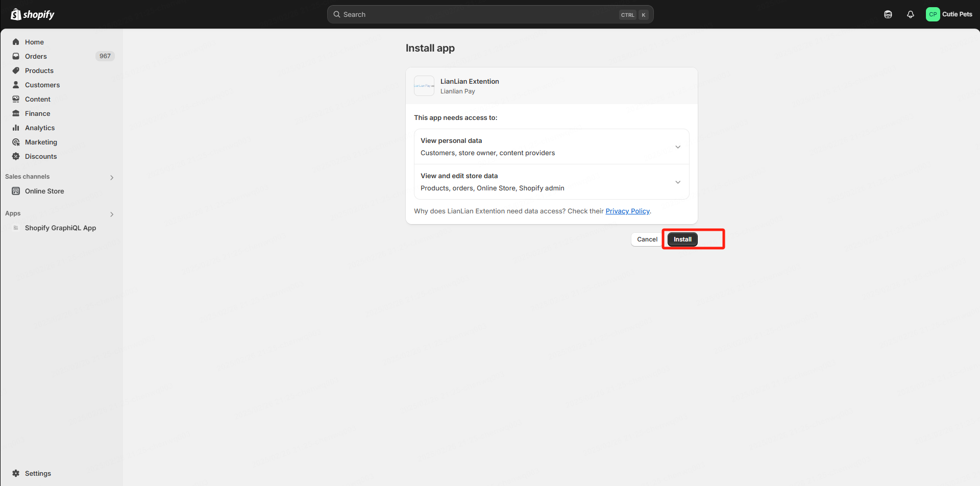Click the Install app heading
This screenshot has height=486, width=980.
(430, 48)
